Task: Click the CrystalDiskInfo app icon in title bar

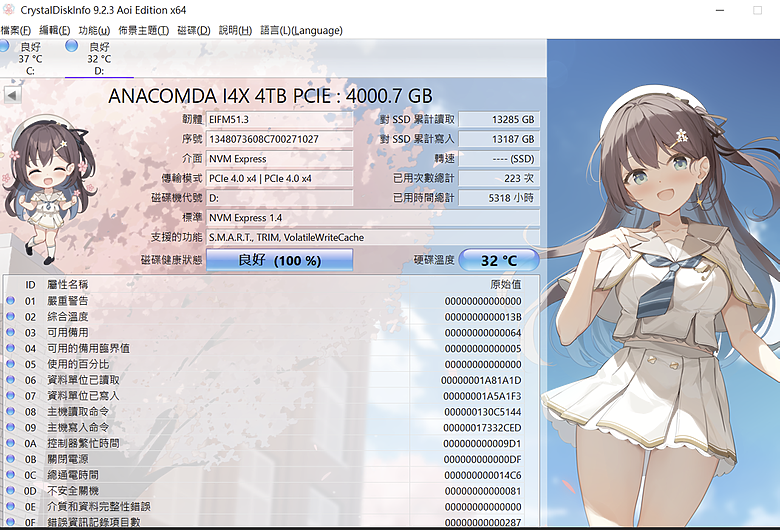Action: [x=8, y=9]
